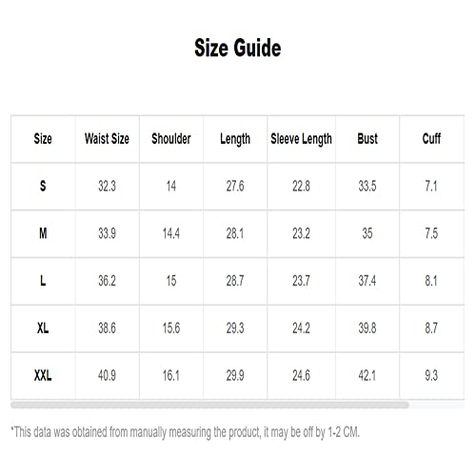The image size is (476, 476).
Task: Select the L size row label
Action: pos(43,281)
